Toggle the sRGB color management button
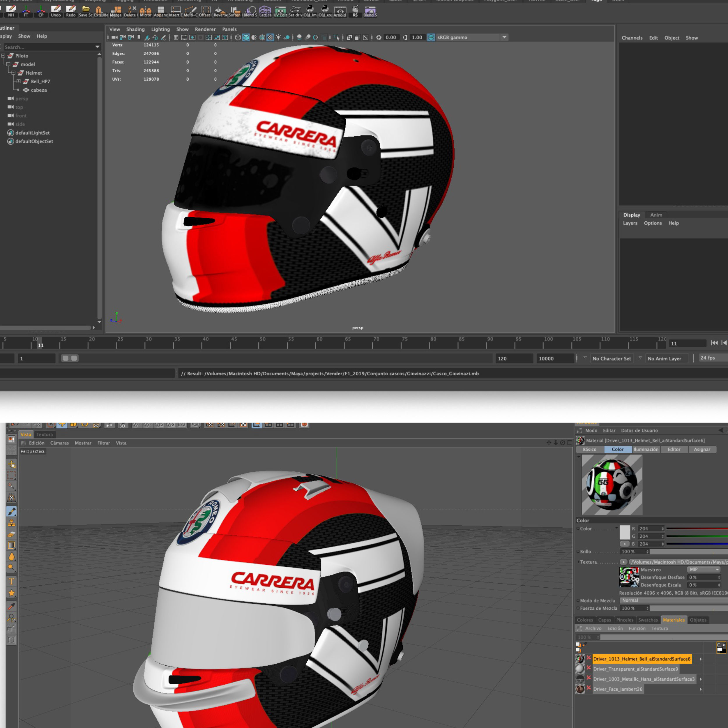The width and height of the screenshot is (728, 728). tap(431, 37)
